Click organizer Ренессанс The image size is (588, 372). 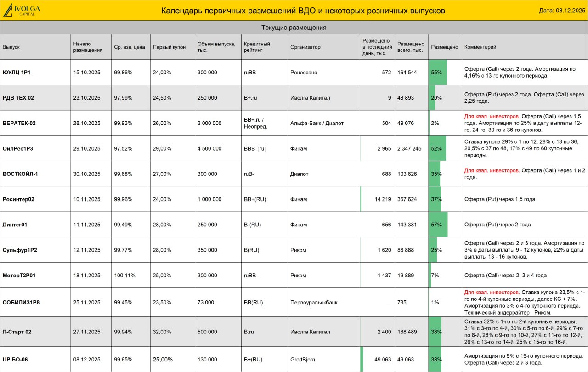coord(304,73)
